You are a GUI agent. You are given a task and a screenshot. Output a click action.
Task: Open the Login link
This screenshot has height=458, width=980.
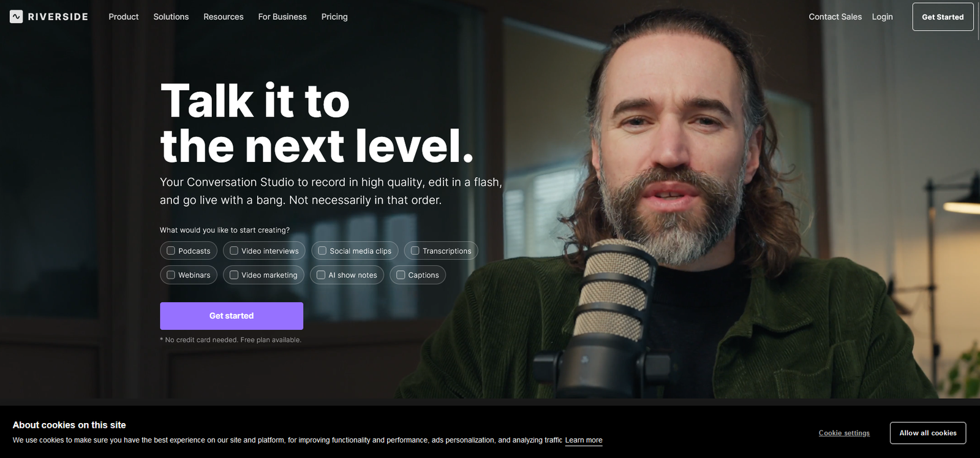click(x=882, y=17)
